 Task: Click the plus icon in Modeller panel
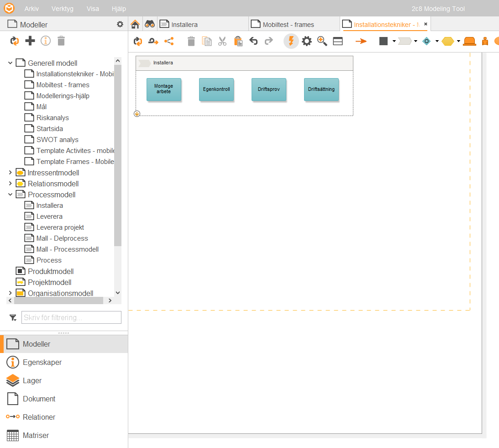click(x=30, y=41)
